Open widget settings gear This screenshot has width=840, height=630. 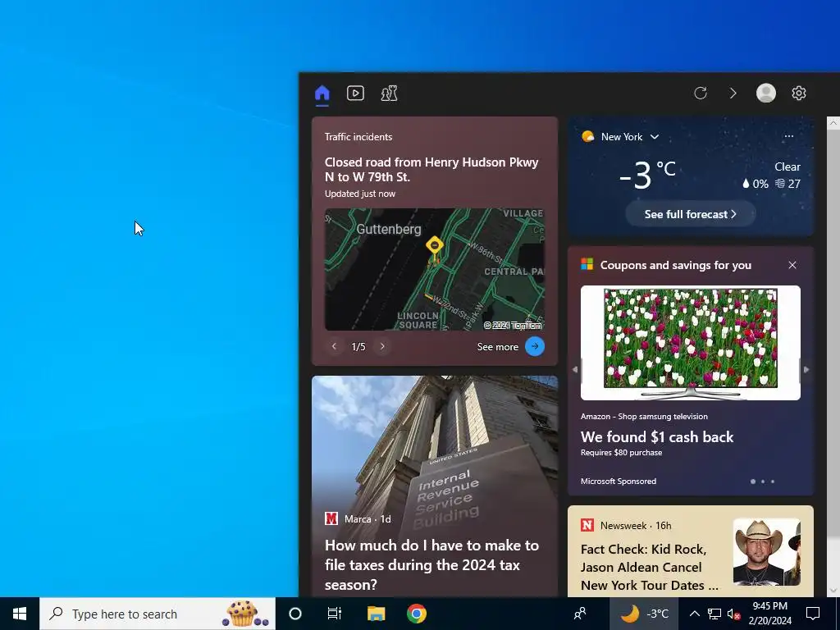[798, 94]
